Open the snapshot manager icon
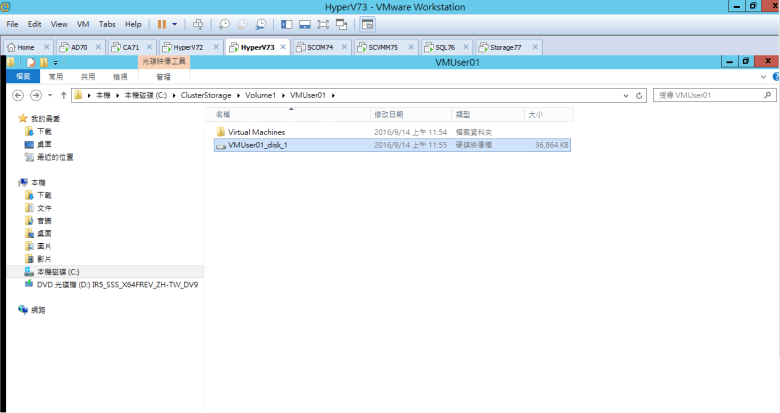Screen dimensions: 780x413 point(261,23)
